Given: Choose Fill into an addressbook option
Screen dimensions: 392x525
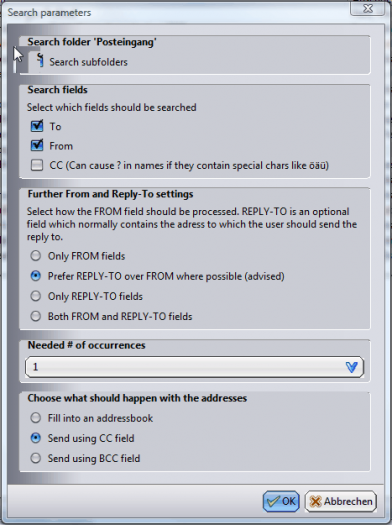Looking at the screenshot, I should pyautogui.click(x=36, y=418).
